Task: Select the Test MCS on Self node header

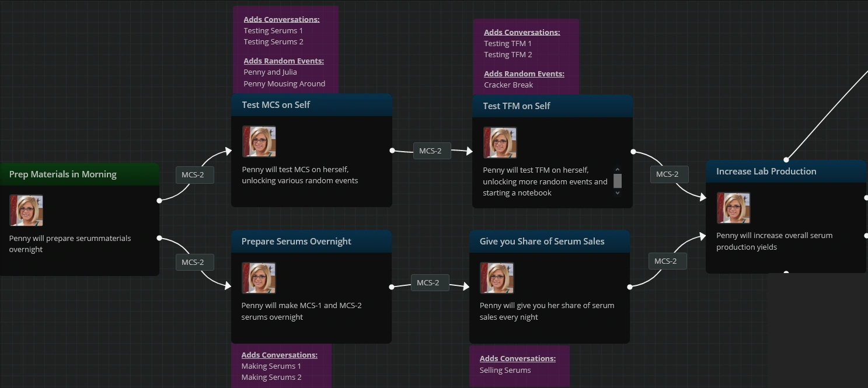Action: pos(311,105)
